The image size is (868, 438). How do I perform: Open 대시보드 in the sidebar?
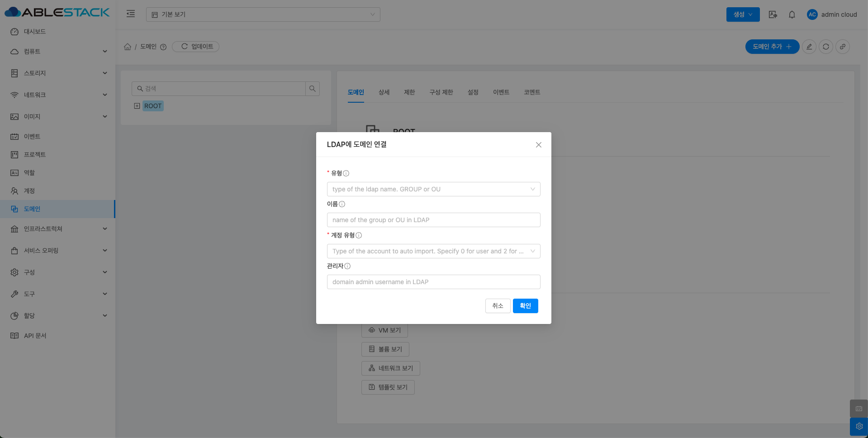pyautogui.click(x=57, y=32)
